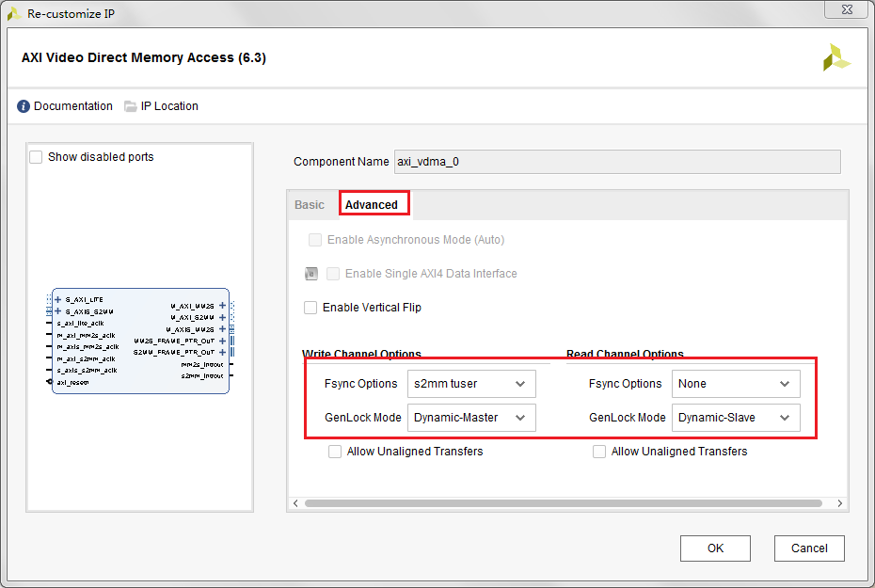
Task: Click the Documentation info icon
Action: point(24,106)
